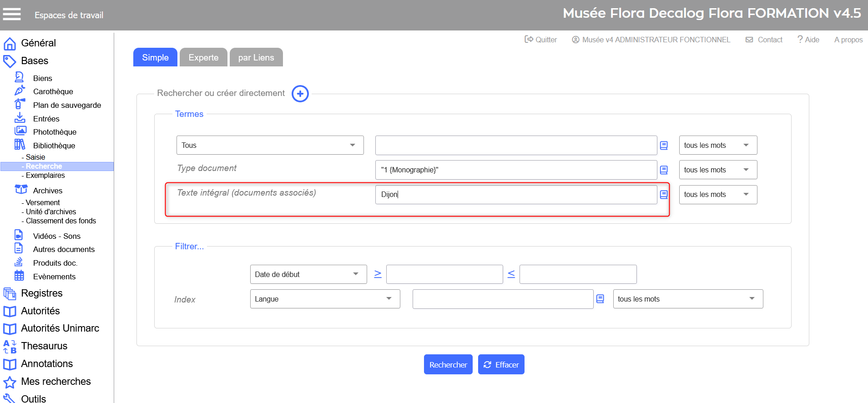Screen dimensions: 868x403
Task: Expand the Tous field dropdown
Action: pos(270,145)
